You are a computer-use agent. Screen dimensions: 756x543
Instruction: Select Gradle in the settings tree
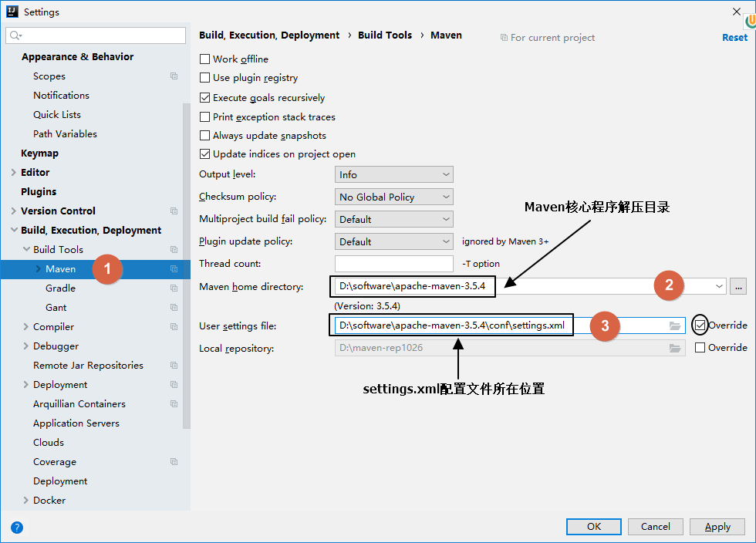coord(60,288)
